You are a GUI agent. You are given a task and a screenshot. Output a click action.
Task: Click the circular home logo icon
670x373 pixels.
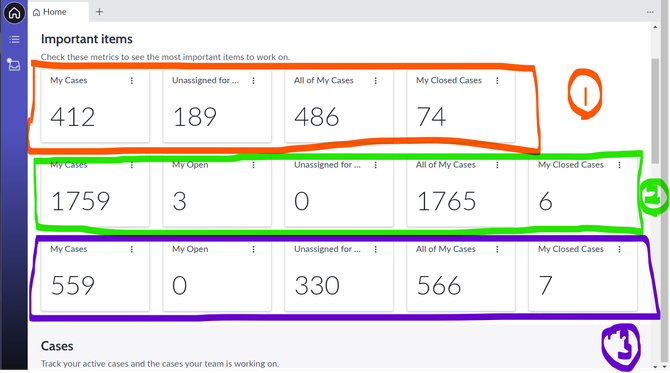tap(14, 12)
